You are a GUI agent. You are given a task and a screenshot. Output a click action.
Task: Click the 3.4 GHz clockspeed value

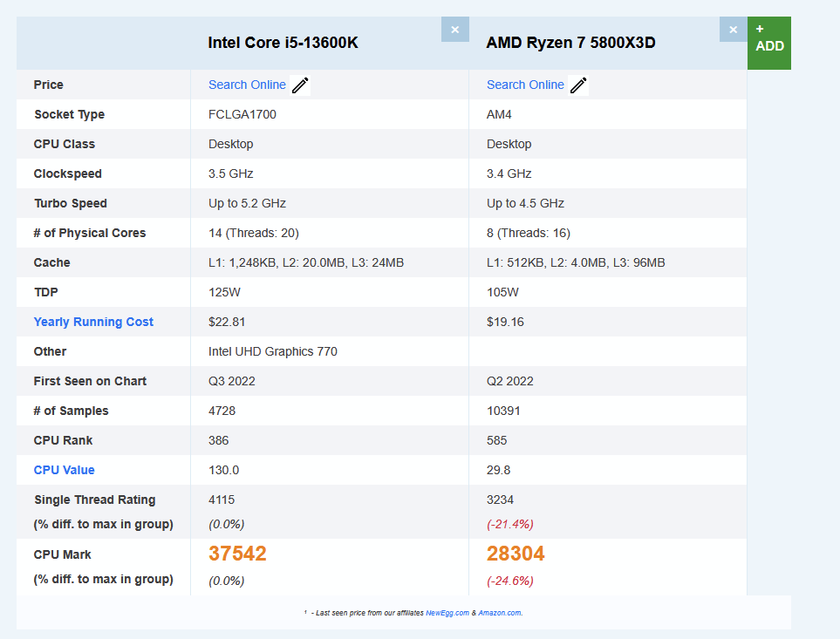pyautogui.click(x=509, y=174)
